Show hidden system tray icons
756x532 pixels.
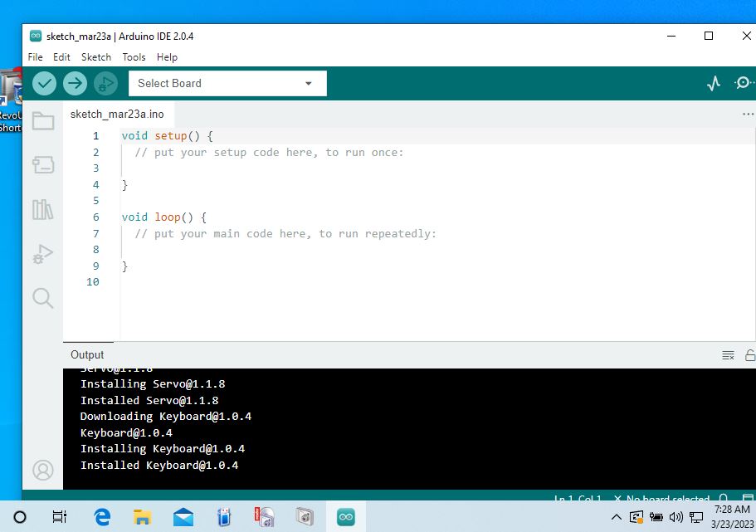(617, 518)
